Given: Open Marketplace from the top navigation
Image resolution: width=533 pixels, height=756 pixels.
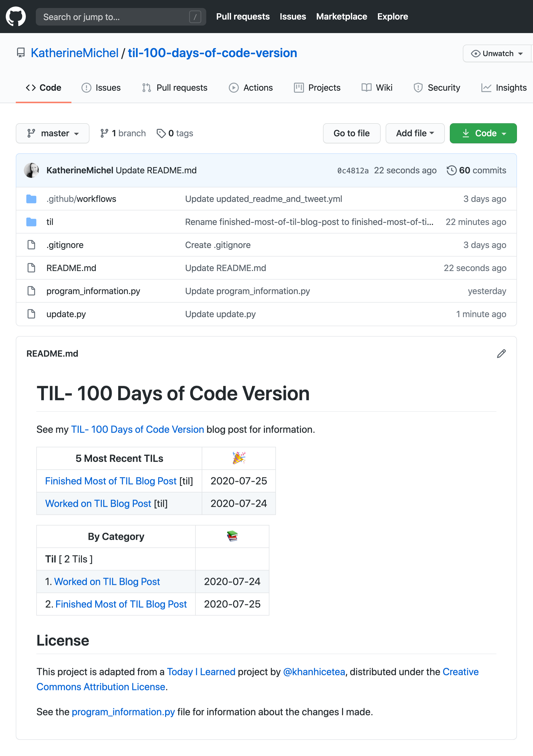Looking at the screenshot, I should [x=342, y=17].
